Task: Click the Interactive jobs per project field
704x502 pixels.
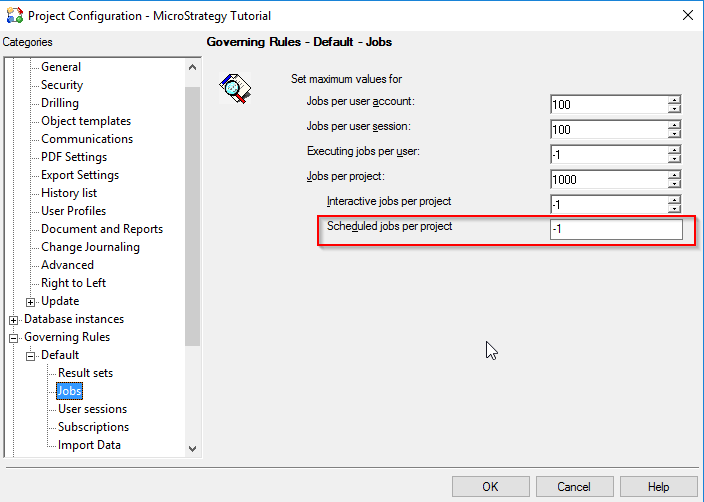Action: [609, 204]
